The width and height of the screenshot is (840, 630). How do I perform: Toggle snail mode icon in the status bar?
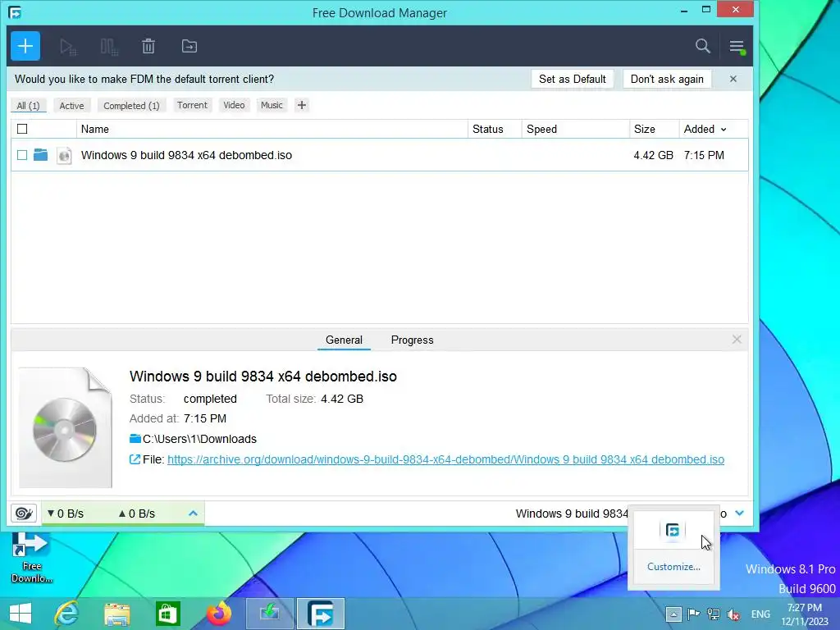pos(24,514)
